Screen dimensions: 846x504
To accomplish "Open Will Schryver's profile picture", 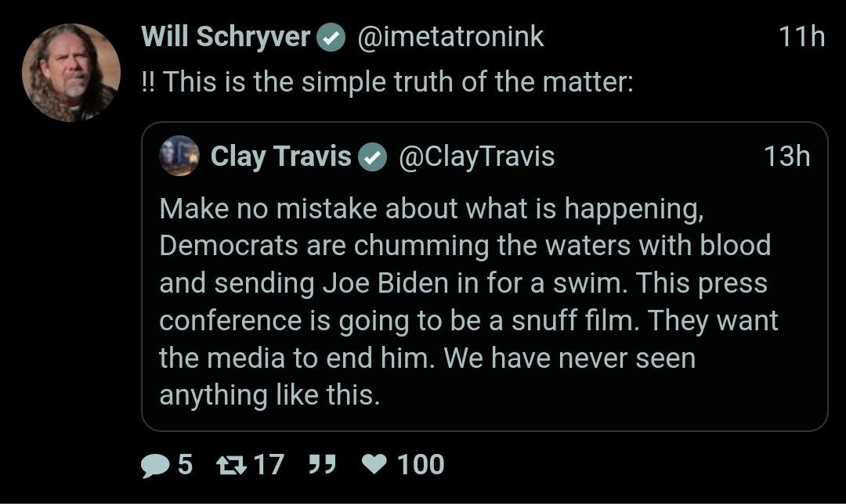I will pos(70,73).
